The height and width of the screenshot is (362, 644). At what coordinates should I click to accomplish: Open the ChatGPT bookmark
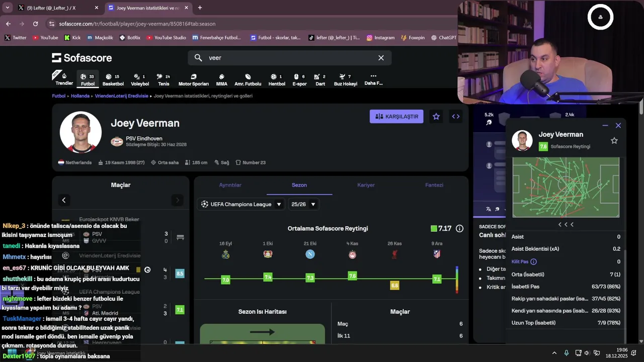click(444, 38)
